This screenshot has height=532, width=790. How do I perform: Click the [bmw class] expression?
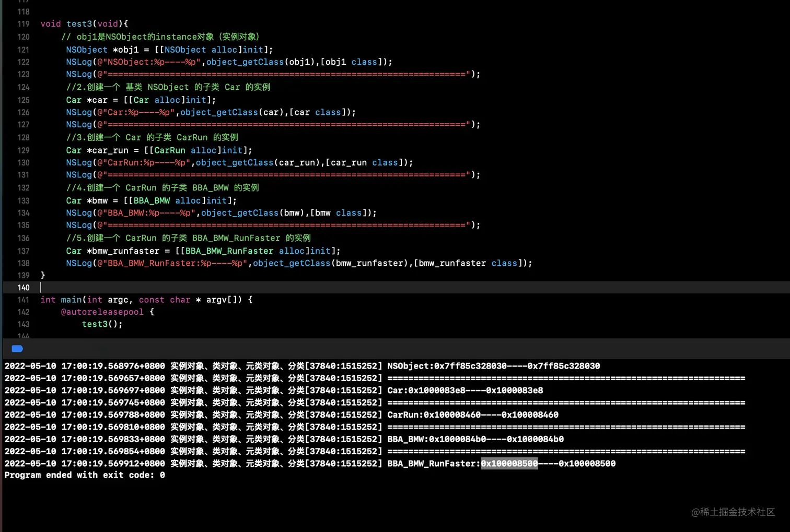(339, 213)
